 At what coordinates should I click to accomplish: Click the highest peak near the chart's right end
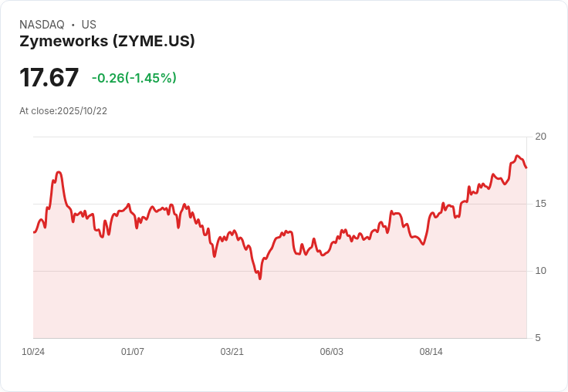[517, 156]
